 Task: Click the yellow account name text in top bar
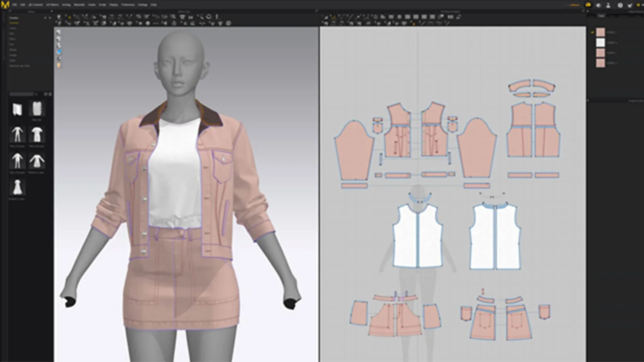tap(574, 5)
